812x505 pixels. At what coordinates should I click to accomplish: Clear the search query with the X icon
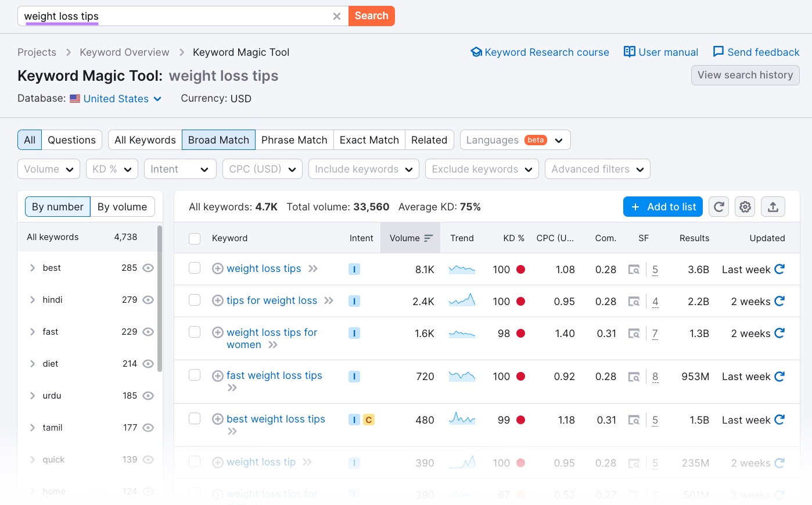pyautogui.click(x=337, y=16)
